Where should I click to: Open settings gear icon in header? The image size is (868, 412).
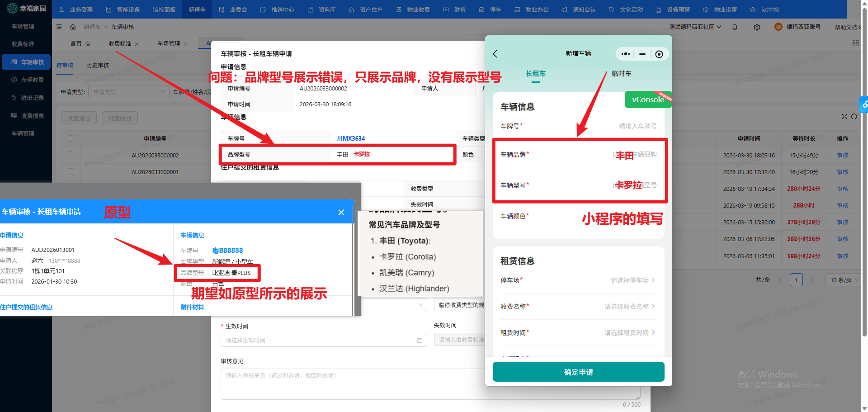(x=757, y=27)
